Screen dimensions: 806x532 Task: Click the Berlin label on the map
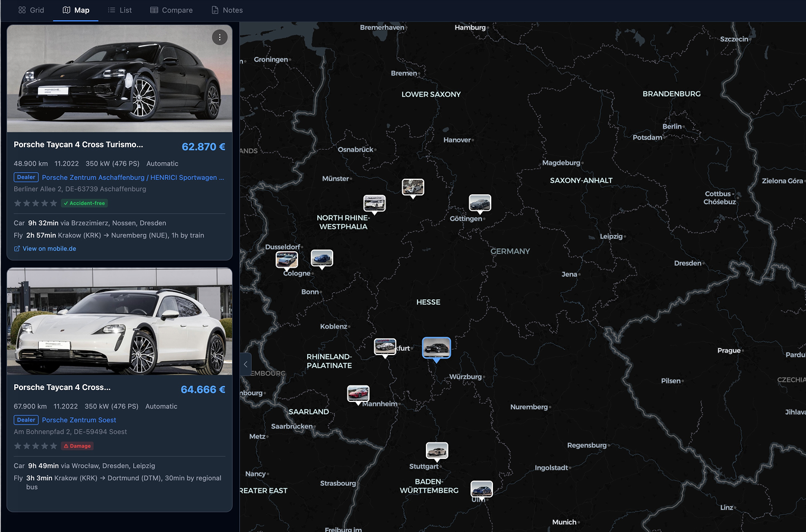672,126
